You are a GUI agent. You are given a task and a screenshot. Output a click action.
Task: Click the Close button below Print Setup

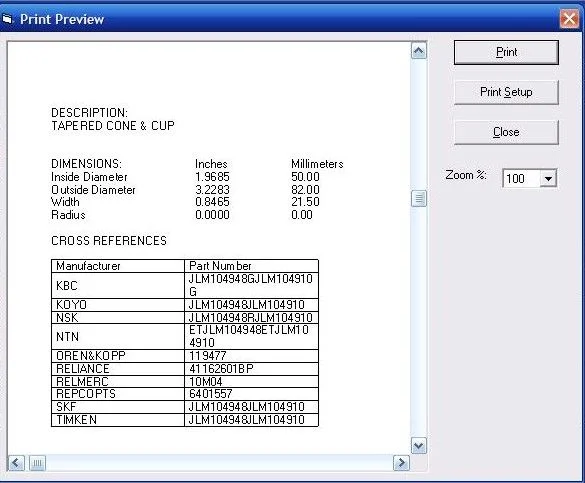coord(506,132)
